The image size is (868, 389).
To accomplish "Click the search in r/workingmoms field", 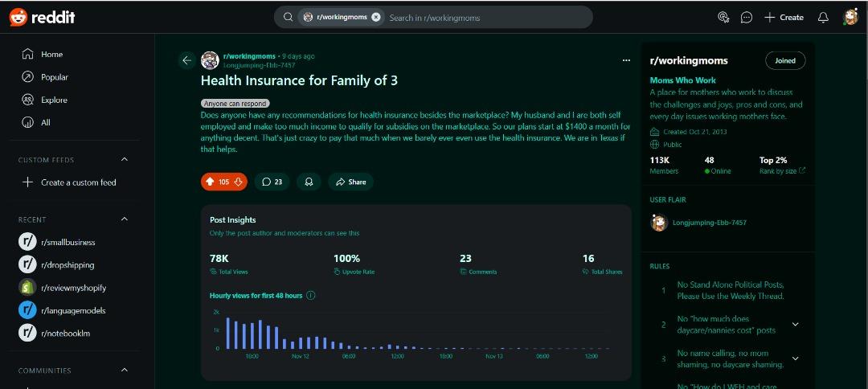I will point(482,17).
